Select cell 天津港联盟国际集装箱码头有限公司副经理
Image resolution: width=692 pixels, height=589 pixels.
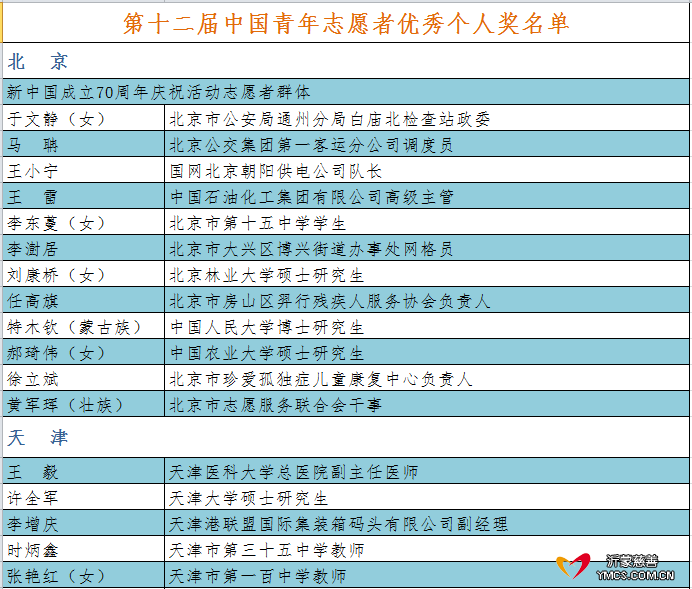click(427, 523)
